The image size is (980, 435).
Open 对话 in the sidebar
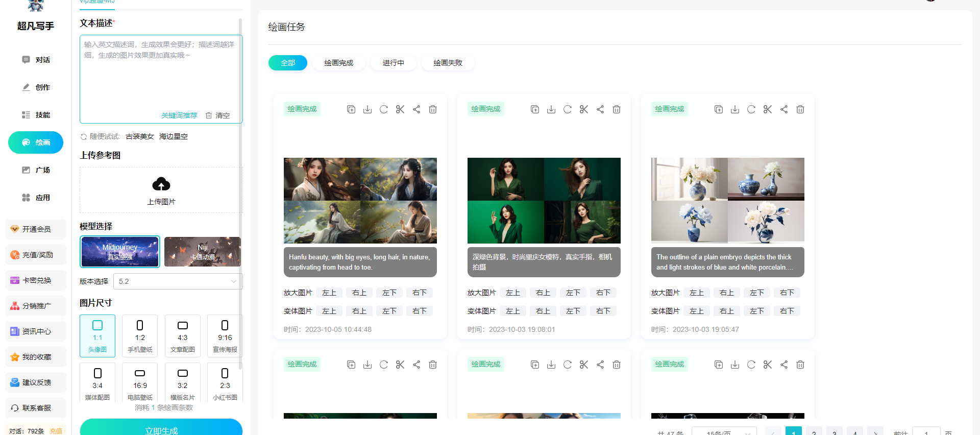pos(36,60)
